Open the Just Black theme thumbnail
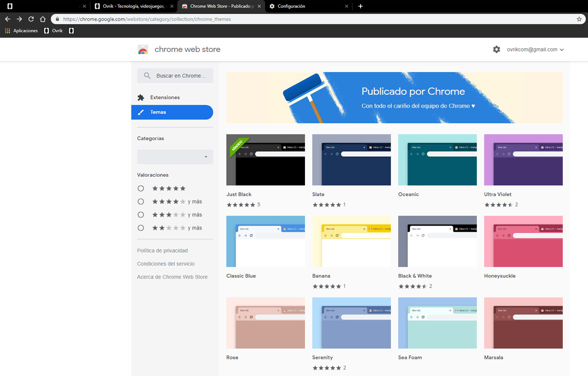This screenshot has width=588, height=376. [266, 160]
